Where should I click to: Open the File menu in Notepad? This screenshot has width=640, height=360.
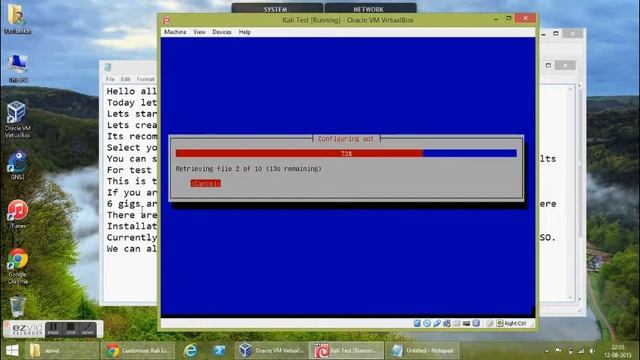point(110,79)
